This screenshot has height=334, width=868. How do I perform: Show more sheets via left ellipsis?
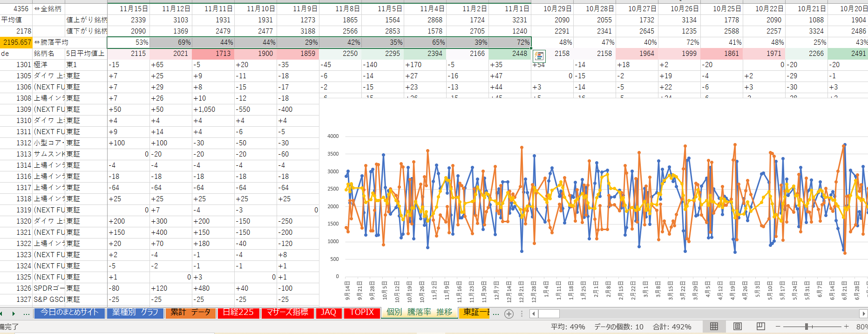[x=27, y=314]
